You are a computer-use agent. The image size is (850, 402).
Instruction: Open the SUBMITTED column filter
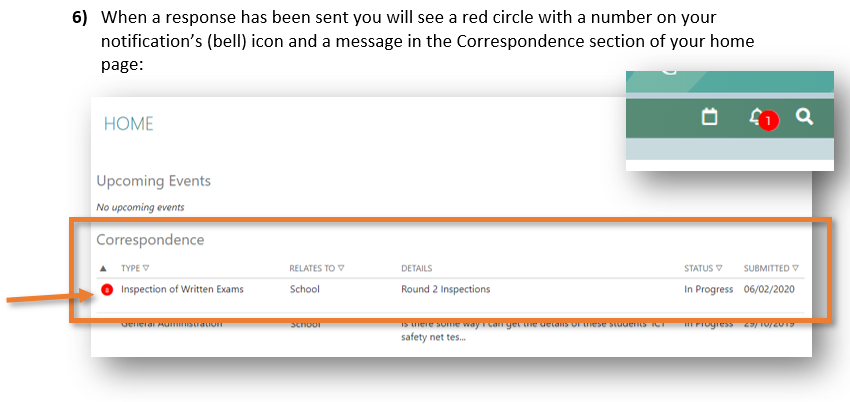coord(796,268)
